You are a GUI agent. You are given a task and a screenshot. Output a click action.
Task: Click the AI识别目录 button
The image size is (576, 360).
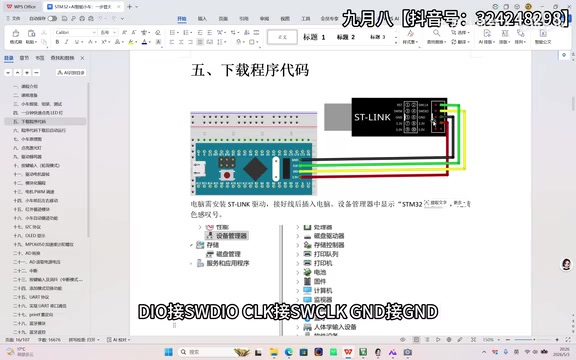point(71,73)
